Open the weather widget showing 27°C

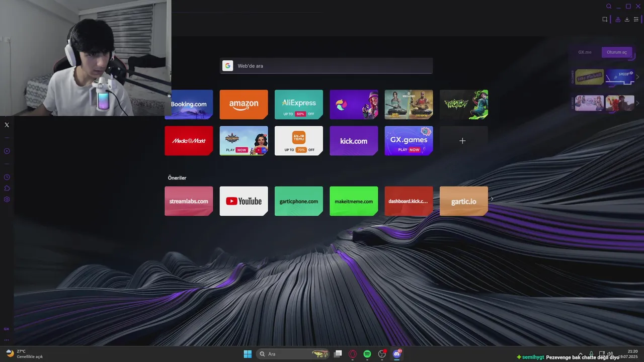24,354
